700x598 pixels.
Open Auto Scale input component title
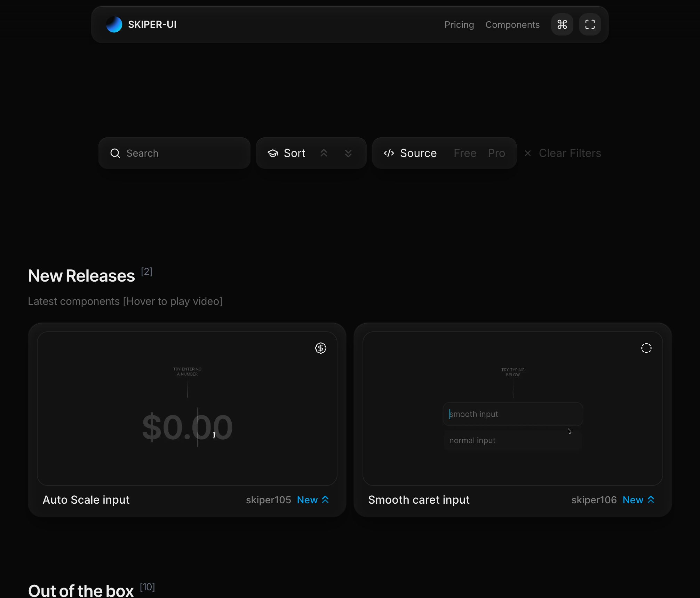click(x=86, y=500)
